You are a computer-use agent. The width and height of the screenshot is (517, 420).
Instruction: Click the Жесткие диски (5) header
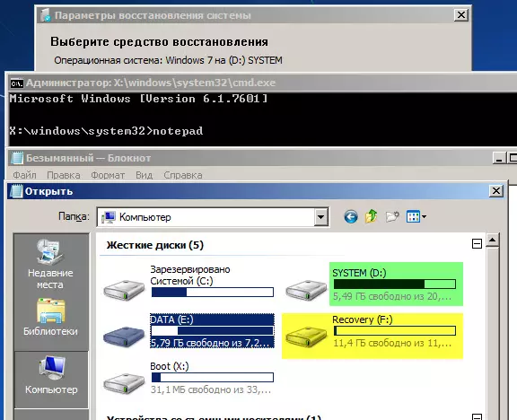click(155, 245)
